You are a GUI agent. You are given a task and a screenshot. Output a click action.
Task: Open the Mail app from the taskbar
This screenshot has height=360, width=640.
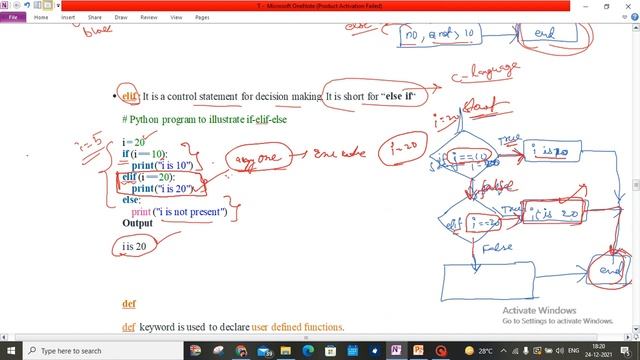264,351
